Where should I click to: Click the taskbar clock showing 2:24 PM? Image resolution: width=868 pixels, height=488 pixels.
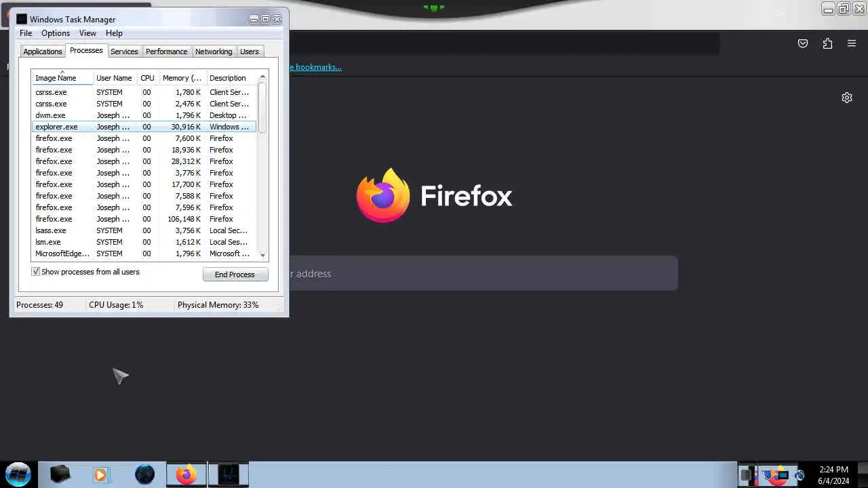(833, 474)
